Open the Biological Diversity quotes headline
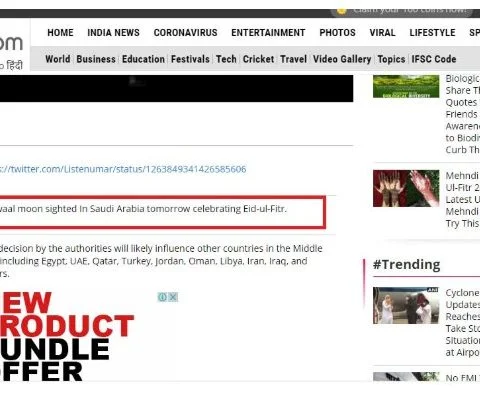This screenshot has height=397, width=480. click(x=463, y=114)
